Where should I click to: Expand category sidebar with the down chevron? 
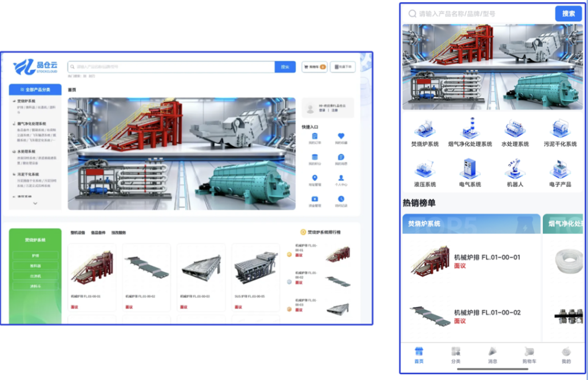[x=35, y=203]
